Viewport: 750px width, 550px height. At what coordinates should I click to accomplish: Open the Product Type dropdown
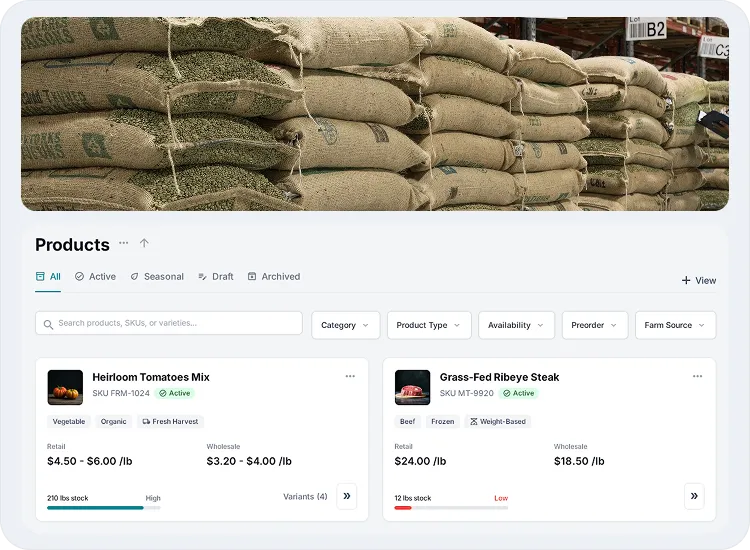pos(429,325)
